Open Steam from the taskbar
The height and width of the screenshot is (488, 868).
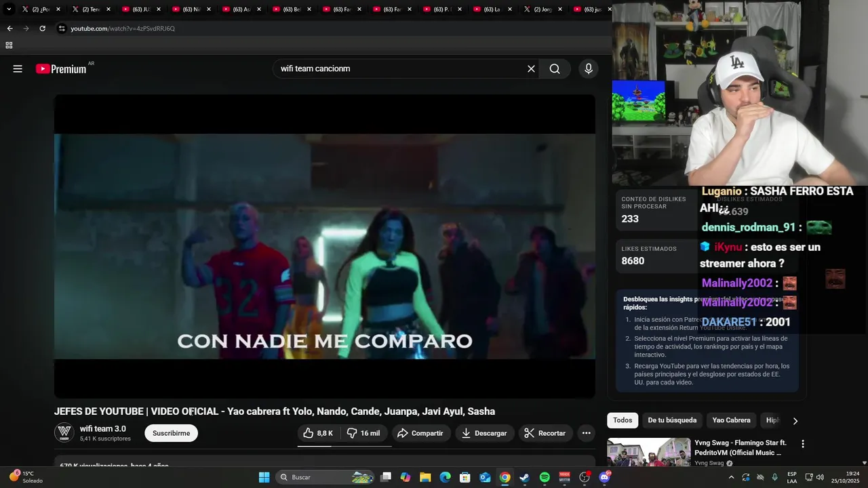point(524,477)
